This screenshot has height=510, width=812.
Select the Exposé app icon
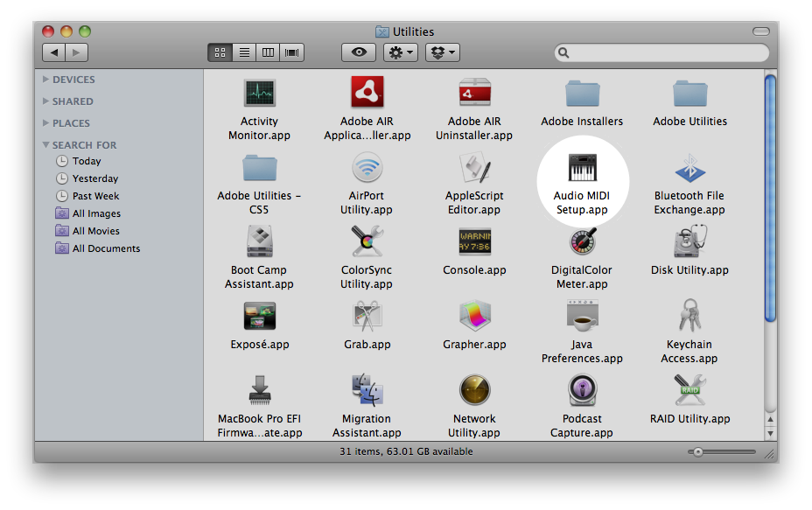[260, 316]
